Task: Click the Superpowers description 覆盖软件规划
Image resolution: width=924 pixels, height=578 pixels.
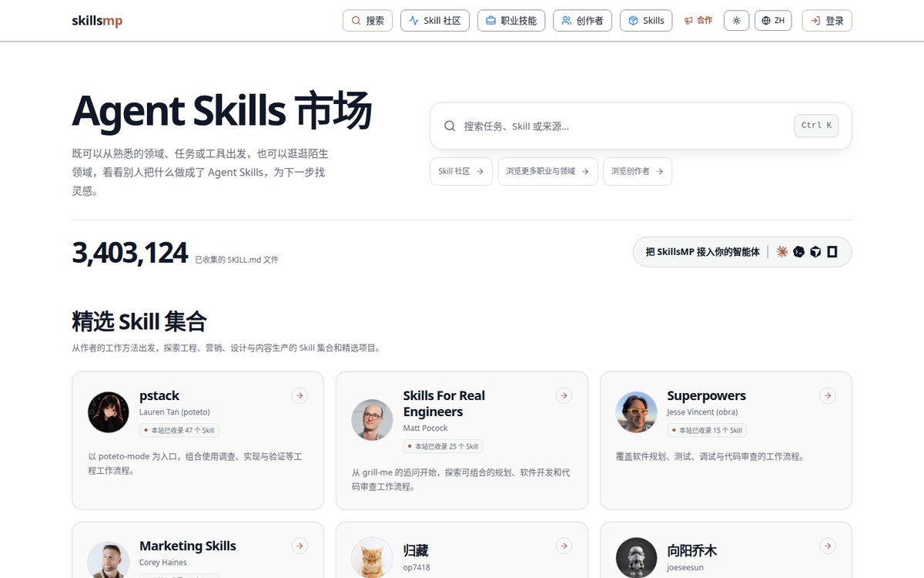Action: [710, 456]
